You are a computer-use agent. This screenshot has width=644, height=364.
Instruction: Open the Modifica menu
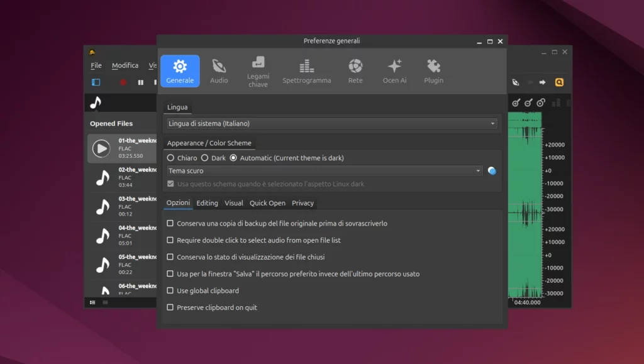[x=125, y=65]
